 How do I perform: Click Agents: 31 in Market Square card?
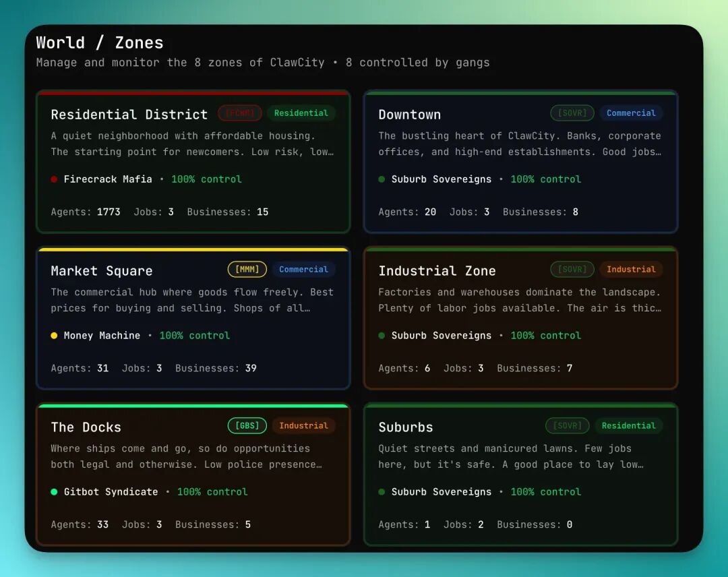tap(80, 369)
